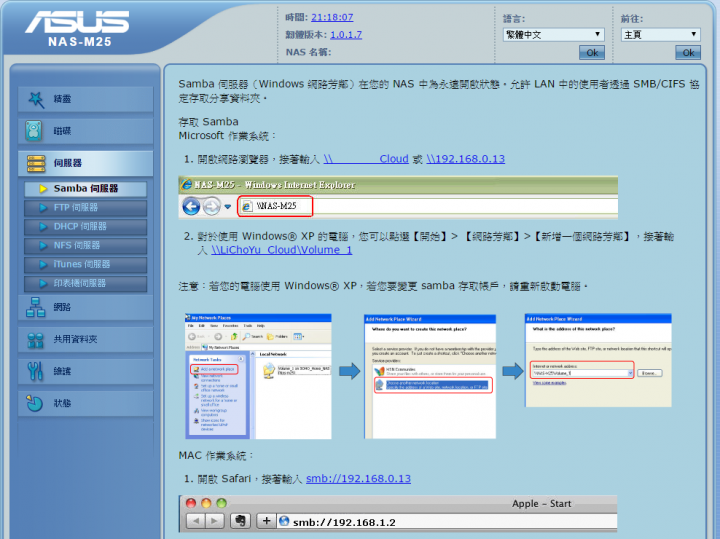Follow the \\ Cloud network link
The width and height of the screenshot is (720, 539).
tap(366, 159)
